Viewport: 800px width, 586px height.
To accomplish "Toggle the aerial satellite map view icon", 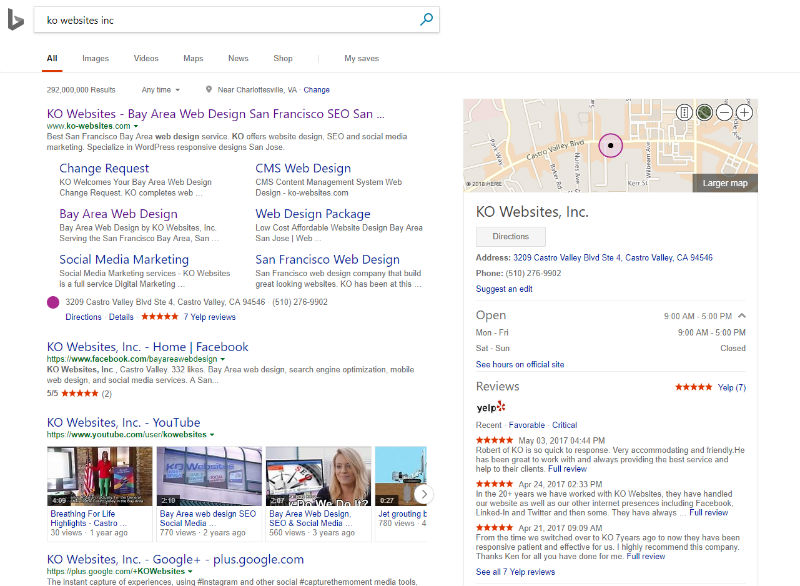I will point(704,112).
